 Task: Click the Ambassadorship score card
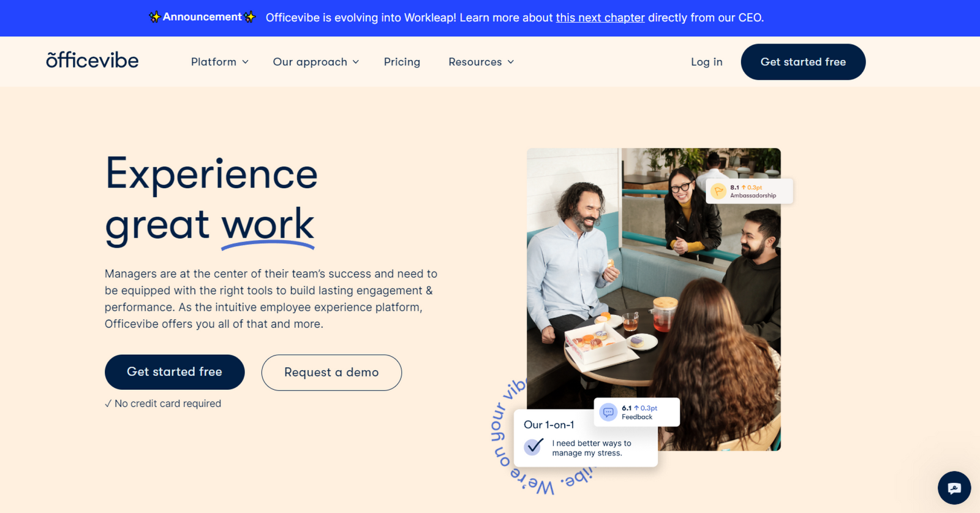click(750, 191)
